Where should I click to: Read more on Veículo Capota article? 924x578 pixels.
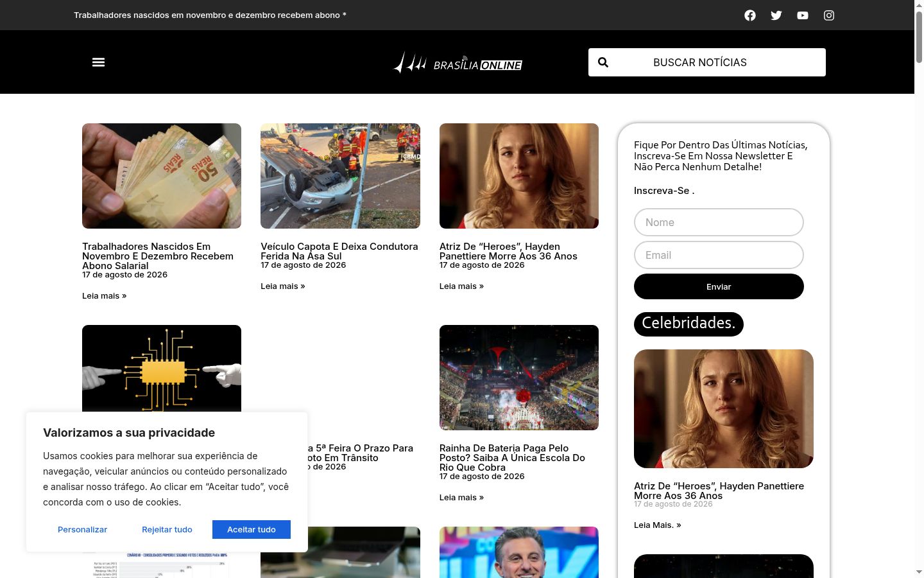tap(283, 286)
